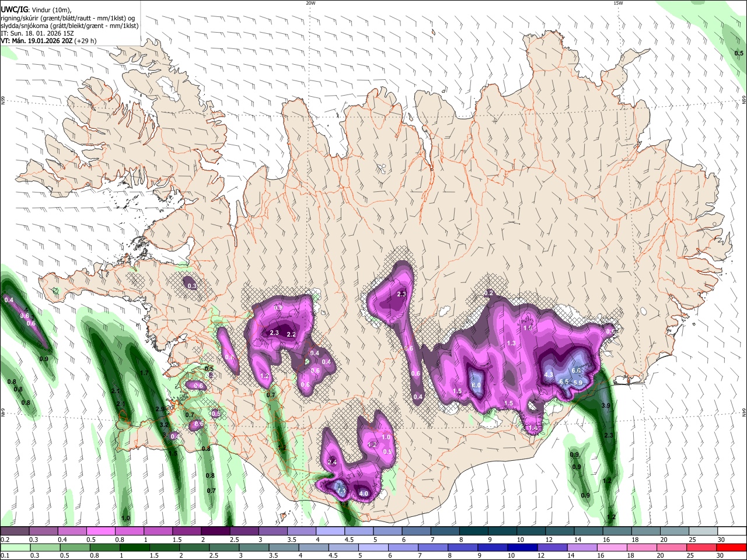The image size is (747, 560).
Task: Click the '4.3' precipitation value on the map
Action: coord(549,374)
